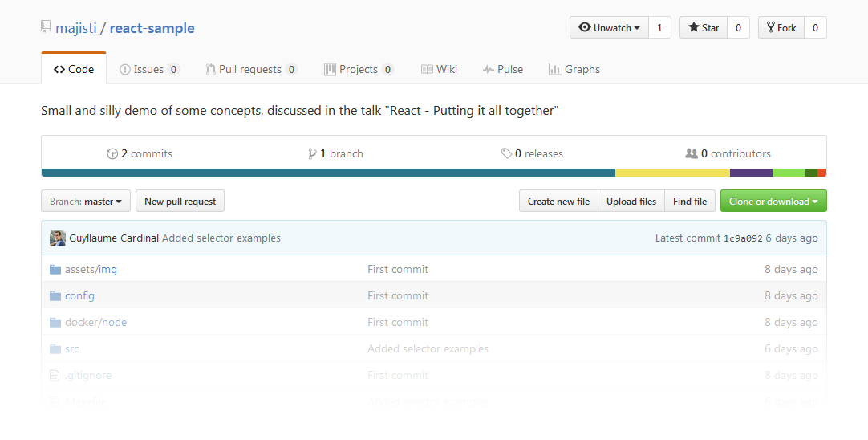Click the eye icon on Unwatch button

tap(585, 27)
